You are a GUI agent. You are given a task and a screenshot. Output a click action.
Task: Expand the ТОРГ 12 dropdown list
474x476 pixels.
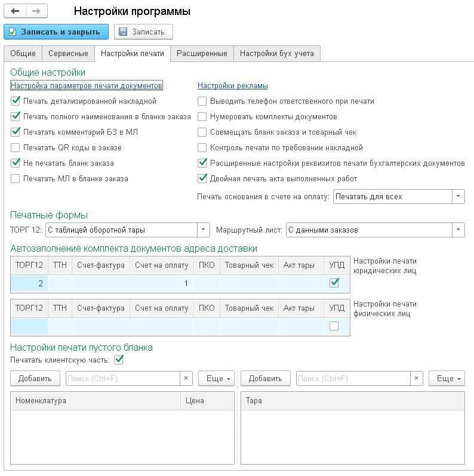(x=204, y=230)
